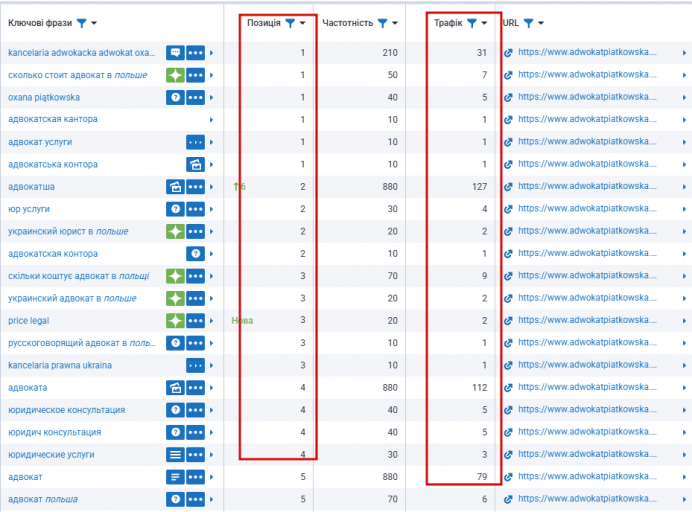
Task: Open keyword юридич консультация
Action: pos(55,432)
